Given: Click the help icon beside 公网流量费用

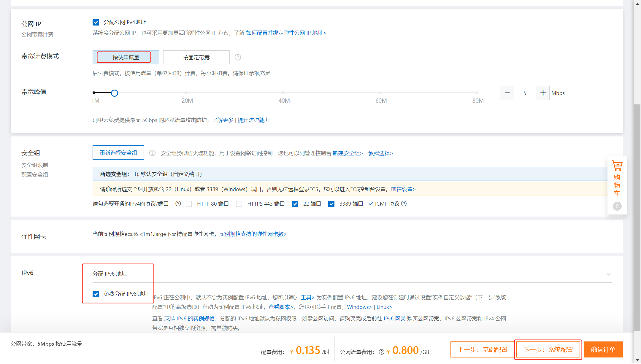Looking at the screenshot, I should (x=382, y=352).
